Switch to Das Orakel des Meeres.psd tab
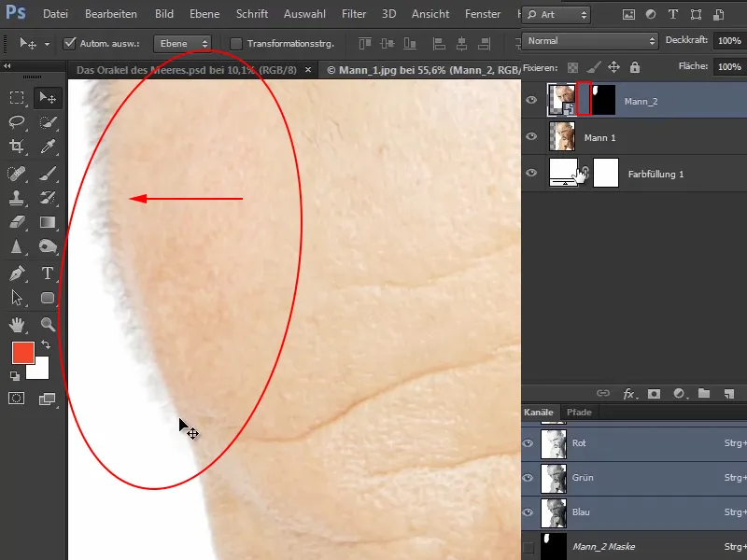The width and height of the screenshot is (747, 560). click(x=186, y=71)
